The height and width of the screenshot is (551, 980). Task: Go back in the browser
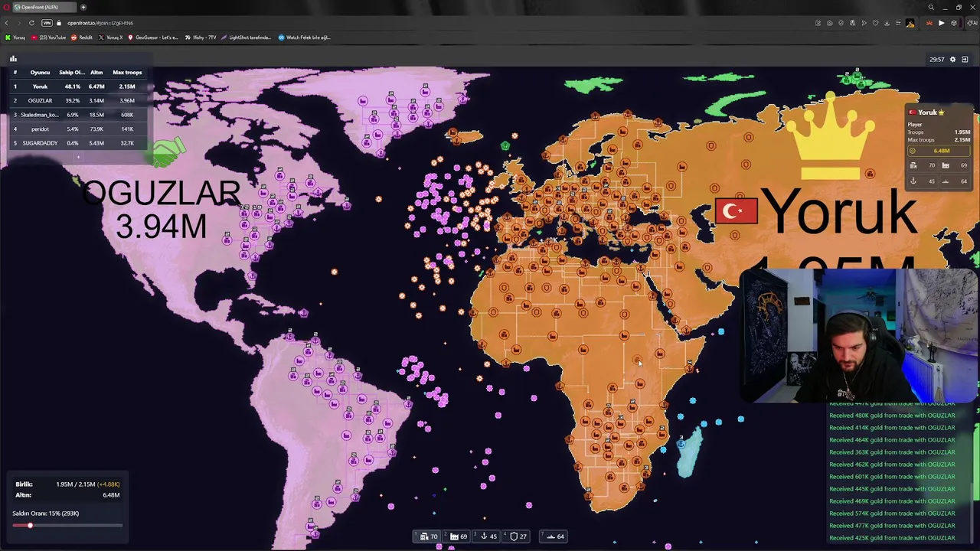pyautogui.click(x=7, y=23)
